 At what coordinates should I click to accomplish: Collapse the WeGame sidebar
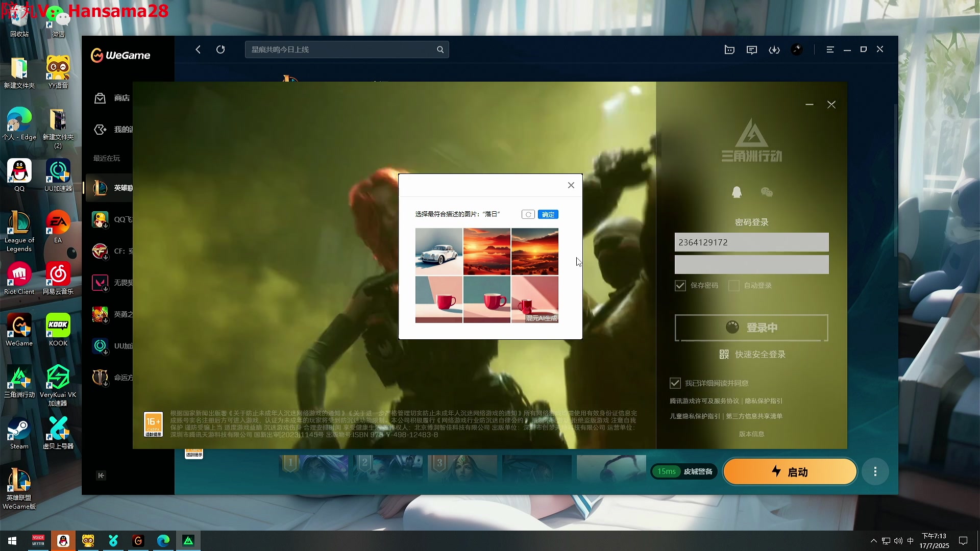pyautogui.click(x=101, y=475)
